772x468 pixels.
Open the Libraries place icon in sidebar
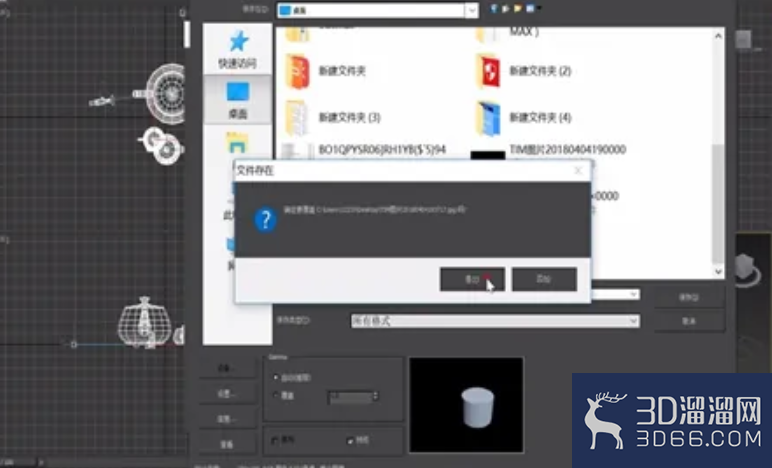click(237, 143)
